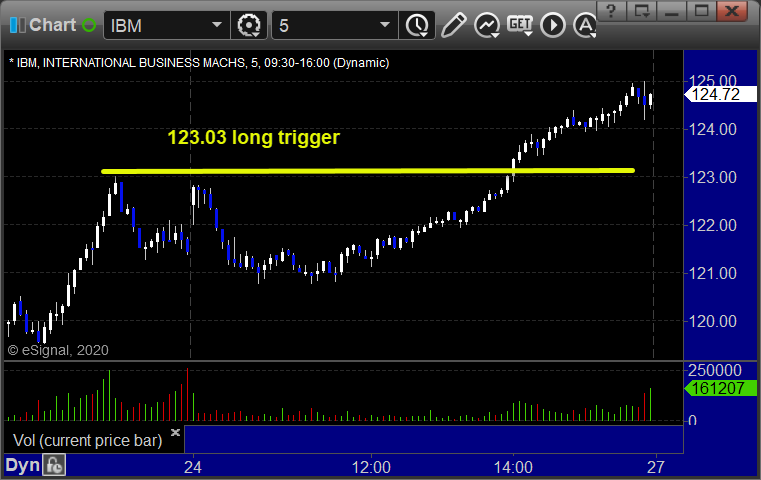Click the 120.00 price axis label

point(712,321)
